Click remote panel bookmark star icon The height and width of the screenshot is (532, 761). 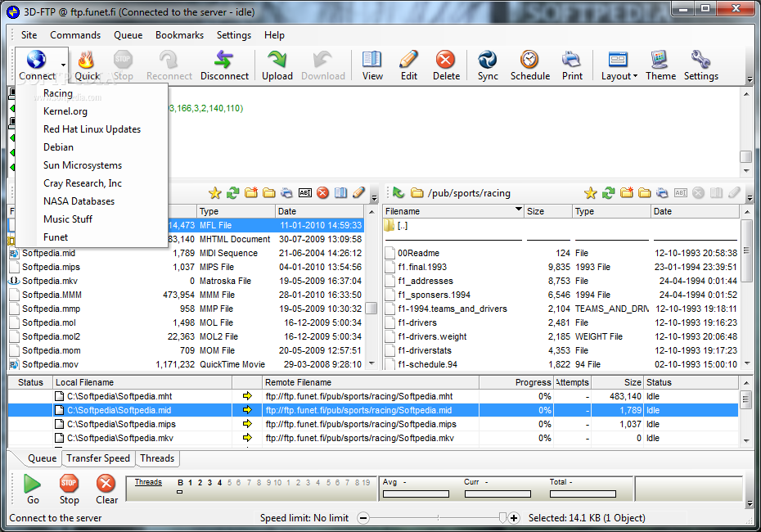(590, 193)
